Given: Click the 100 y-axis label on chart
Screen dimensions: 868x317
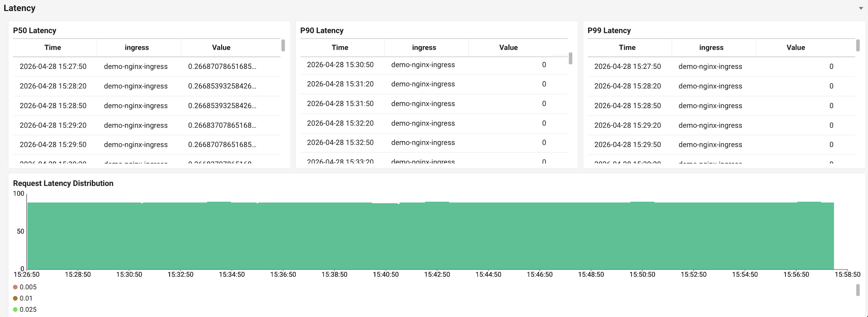Looking at the screenshot, I should [x=19, y=194].
